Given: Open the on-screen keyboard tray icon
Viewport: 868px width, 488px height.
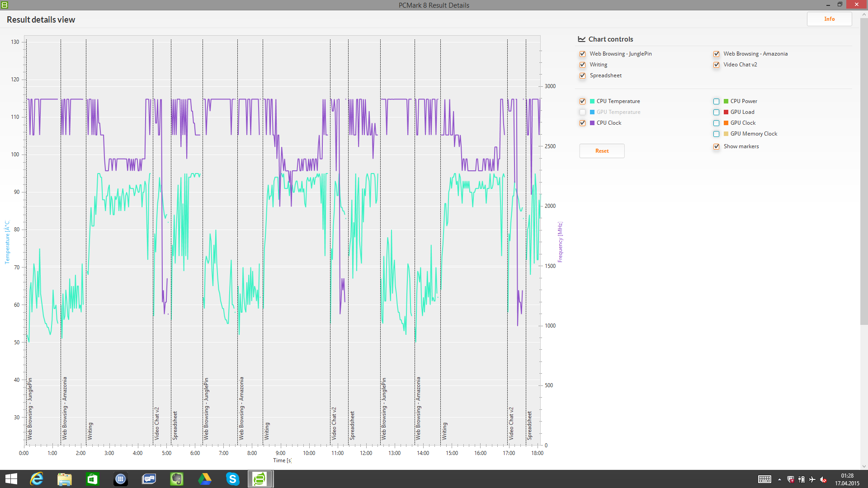Looking at the screenshot, I should [765, 479].
